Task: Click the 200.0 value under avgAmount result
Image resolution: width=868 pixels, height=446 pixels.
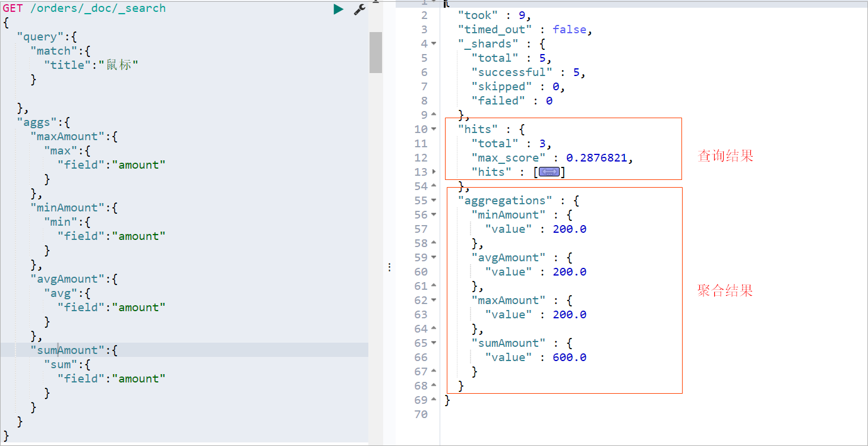Action: point(569,271)
